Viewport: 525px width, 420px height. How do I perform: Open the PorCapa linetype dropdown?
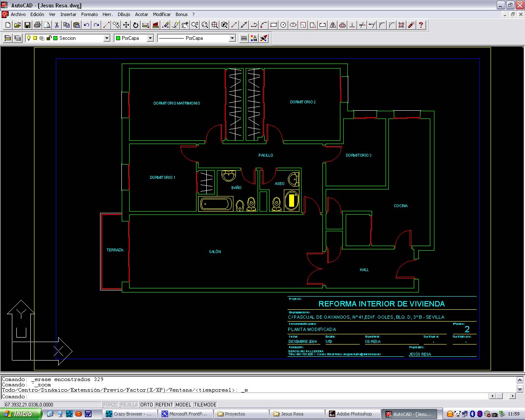tap(232, 38)
